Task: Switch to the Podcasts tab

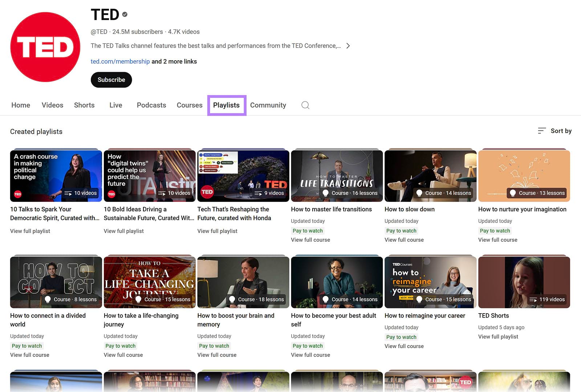Action: 151,105
